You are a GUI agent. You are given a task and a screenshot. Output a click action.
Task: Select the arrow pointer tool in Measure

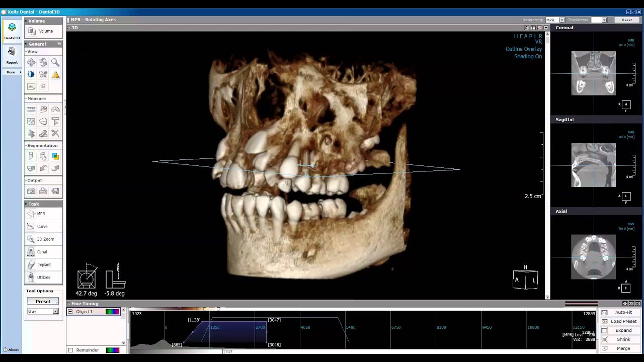(x=31, y=133)
